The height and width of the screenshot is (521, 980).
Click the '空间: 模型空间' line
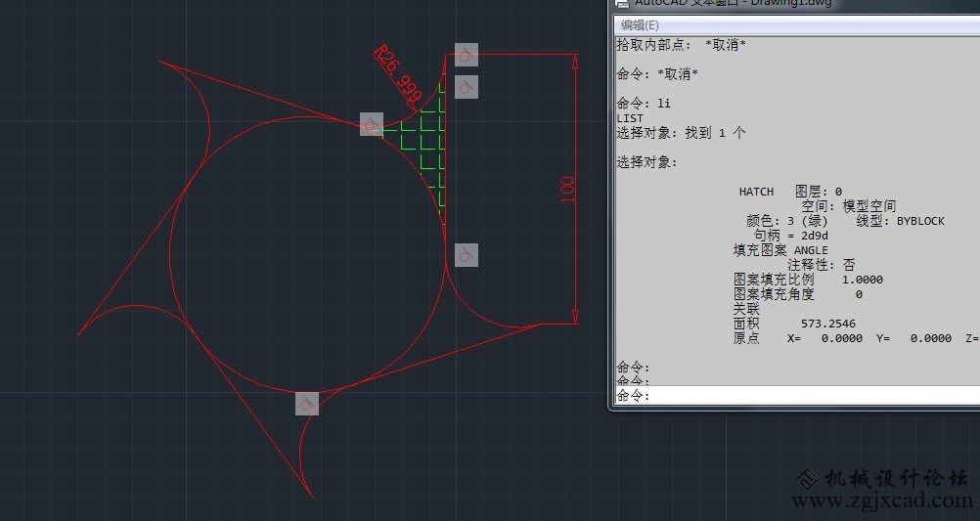tap(849, 206)
